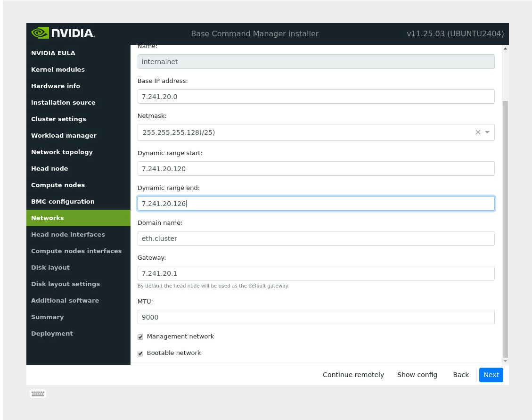This screenshot has height=420, width=532.
Task: Click the Back button
Action: [x=460, y=375]
